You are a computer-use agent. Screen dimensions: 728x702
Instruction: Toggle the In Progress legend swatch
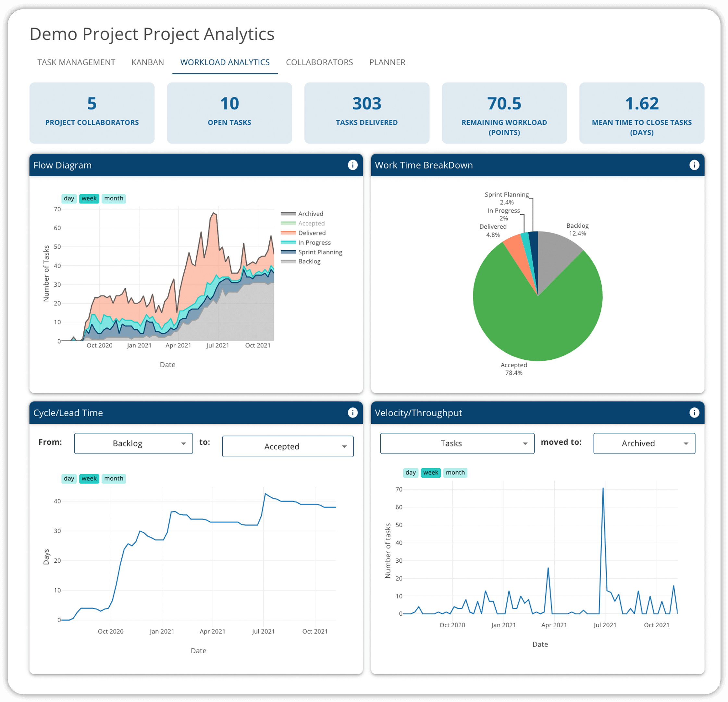[x=288, y=243]
